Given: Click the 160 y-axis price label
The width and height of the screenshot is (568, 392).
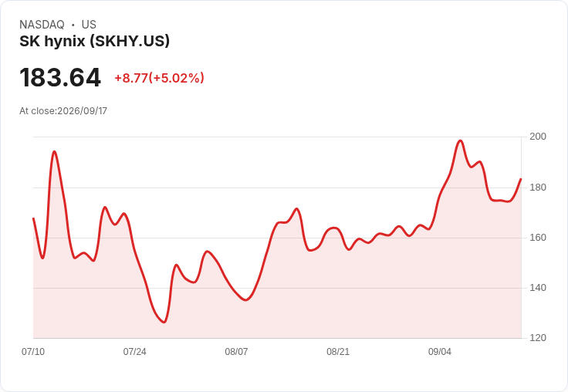Looking at the screenshot, I should click(538, 238).
